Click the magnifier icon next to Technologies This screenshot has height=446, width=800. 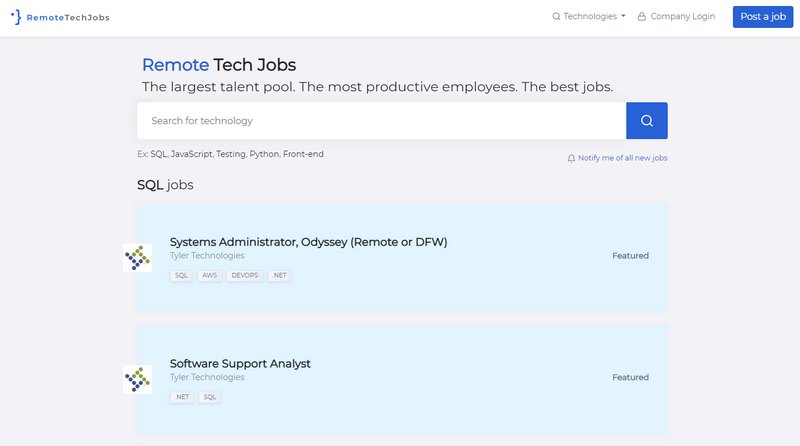[556, 16]
